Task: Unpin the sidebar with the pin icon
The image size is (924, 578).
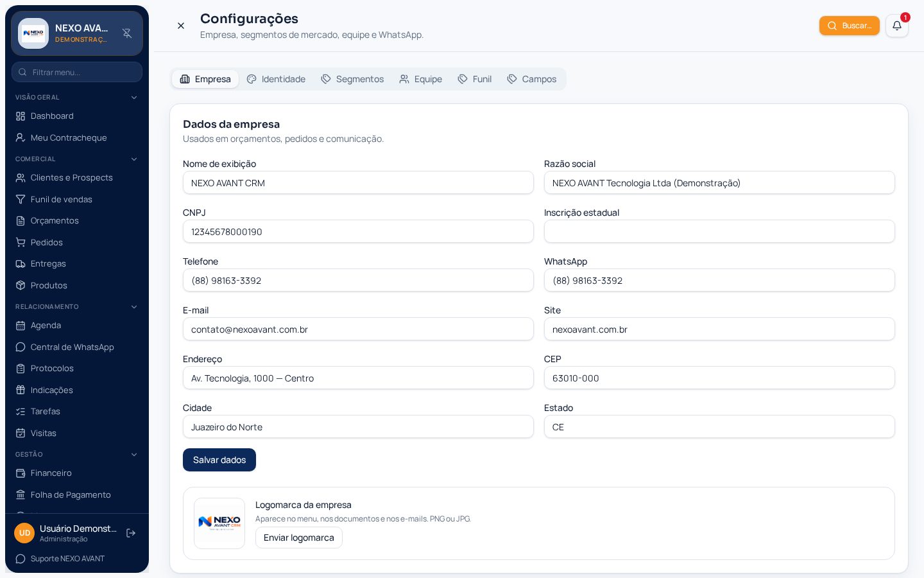Action: point(127,33)
